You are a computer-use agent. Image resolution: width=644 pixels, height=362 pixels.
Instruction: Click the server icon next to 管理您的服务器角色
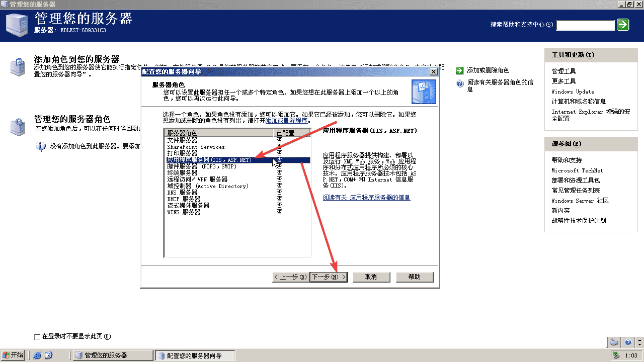tap(18, 126)
